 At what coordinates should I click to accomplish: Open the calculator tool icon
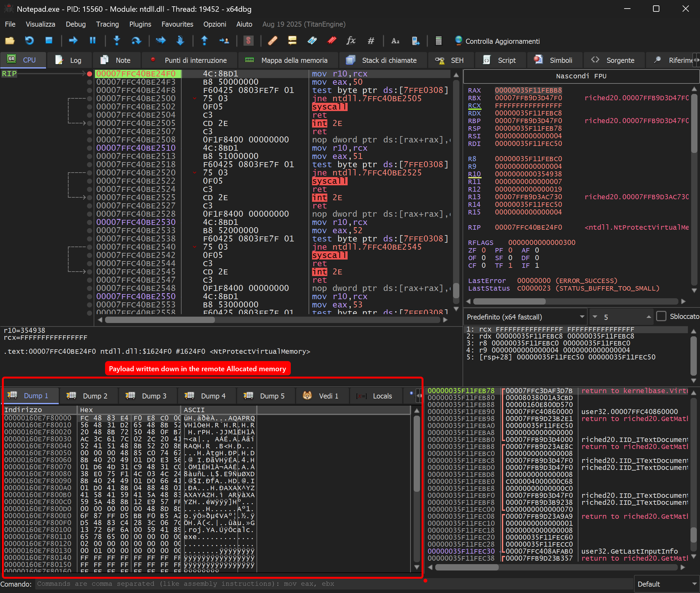point(438,40)
